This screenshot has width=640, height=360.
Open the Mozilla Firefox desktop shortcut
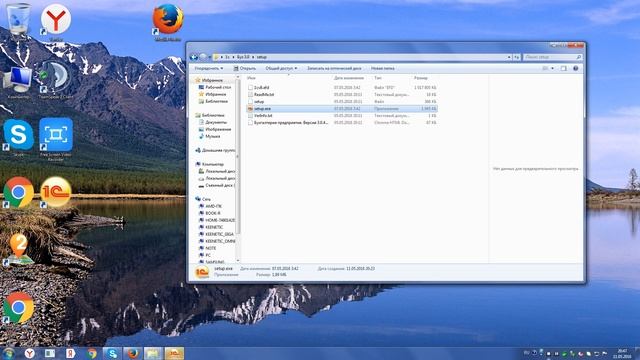click(167, 21)
